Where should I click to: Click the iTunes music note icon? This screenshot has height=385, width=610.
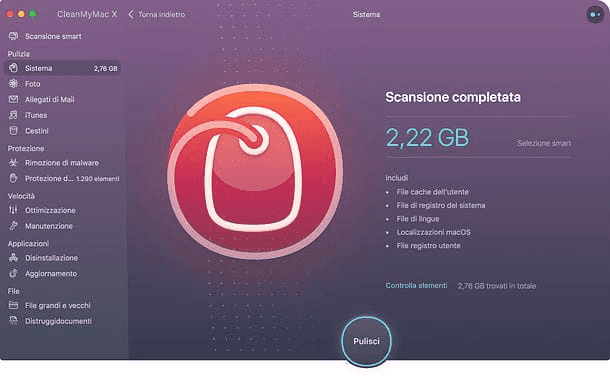[x=13, y=115]
